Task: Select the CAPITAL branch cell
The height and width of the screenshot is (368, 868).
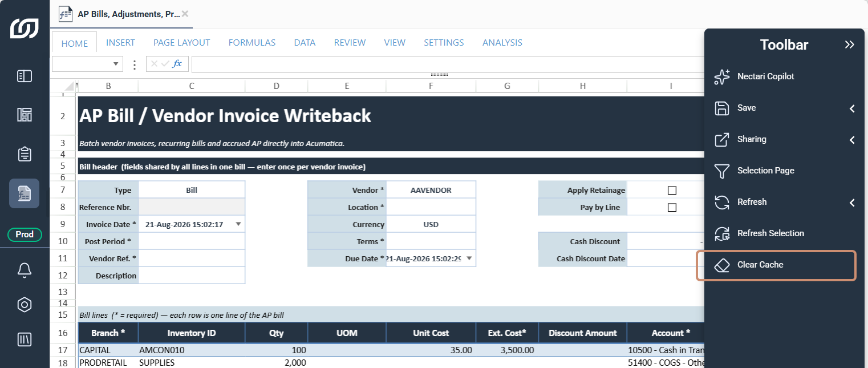Action: tap(108, 350)
